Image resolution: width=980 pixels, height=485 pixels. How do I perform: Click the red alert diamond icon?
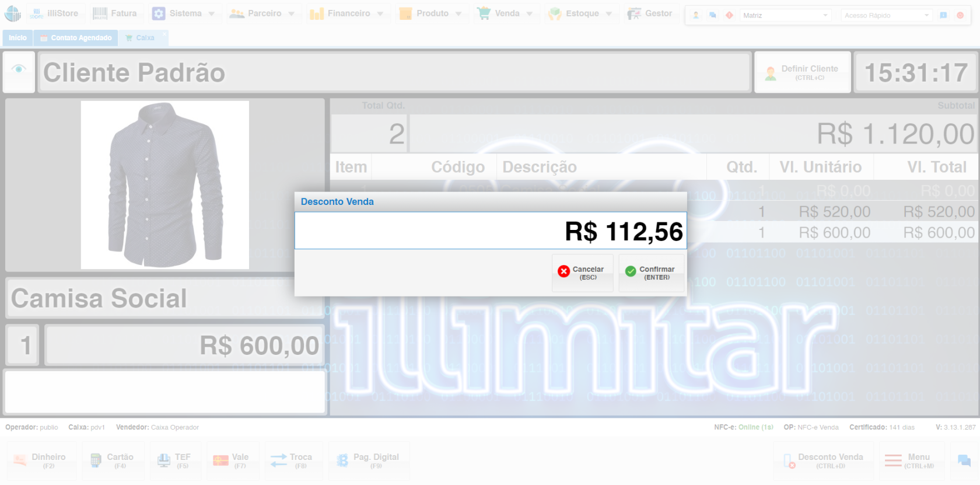(729, 15)
